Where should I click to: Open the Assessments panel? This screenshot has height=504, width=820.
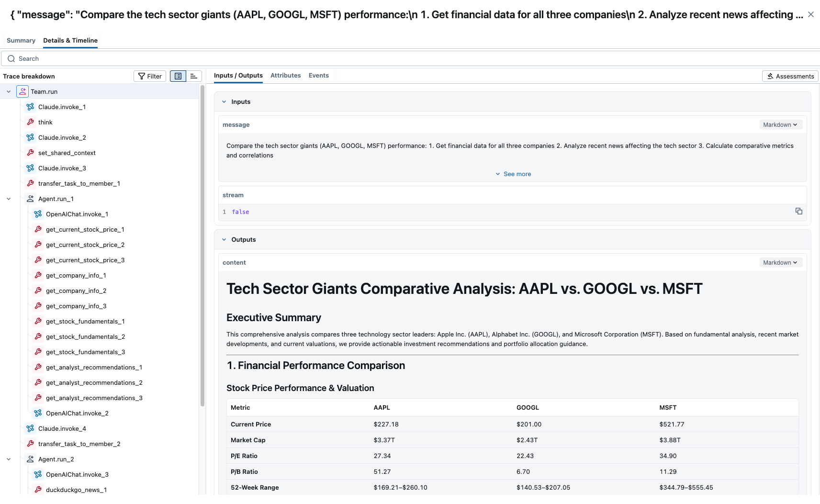pyautogui.click(x=790, y=76)
